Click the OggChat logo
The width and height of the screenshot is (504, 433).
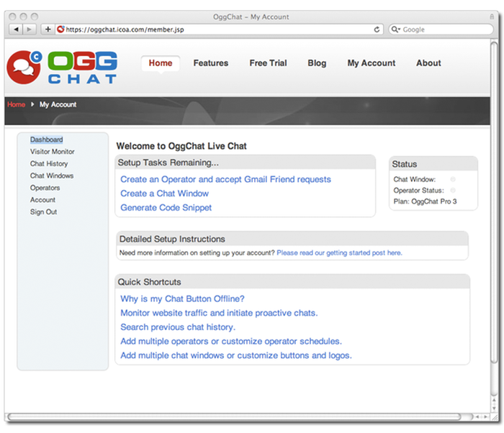pyautogui.click(x=62, y=67)
